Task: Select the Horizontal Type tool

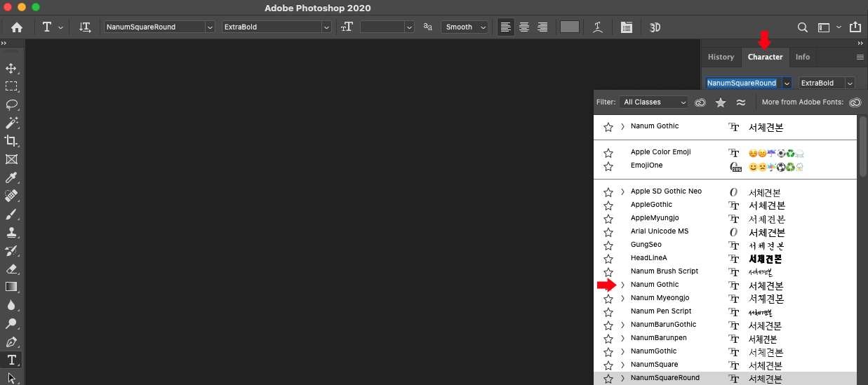Action: point(11,360)
